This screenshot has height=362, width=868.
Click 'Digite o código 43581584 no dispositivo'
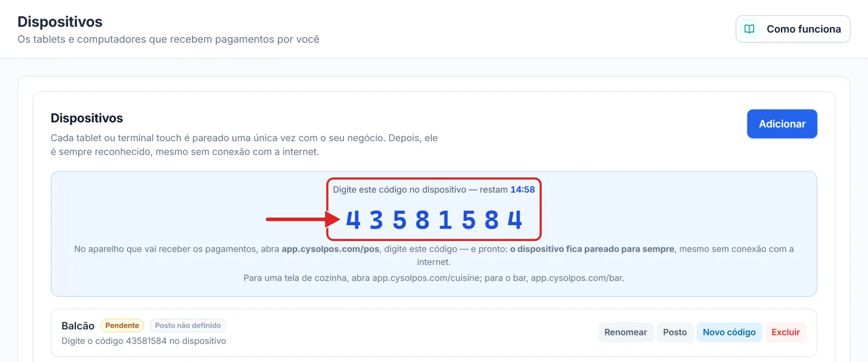coord(144,341)
